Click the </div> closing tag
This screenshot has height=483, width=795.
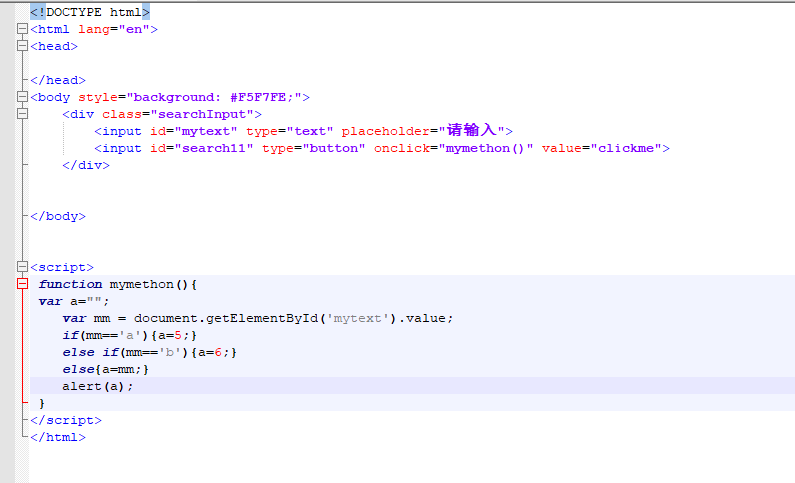(x=86, y=165)
